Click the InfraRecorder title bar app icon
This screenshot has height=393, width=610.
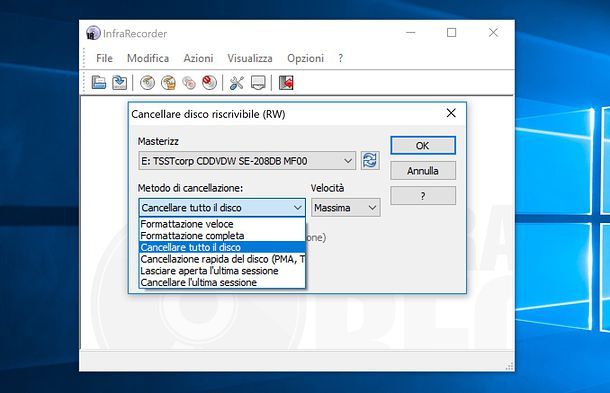[93, 33]
